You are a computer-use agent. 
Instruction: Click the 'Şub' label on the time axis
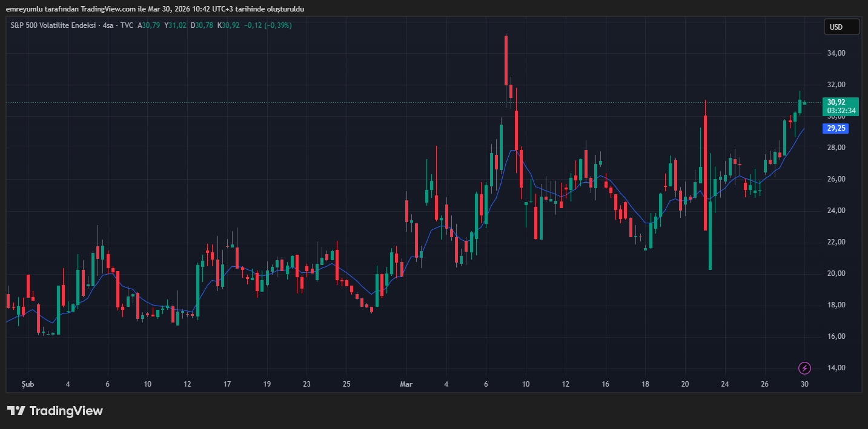tap(28, 384)
